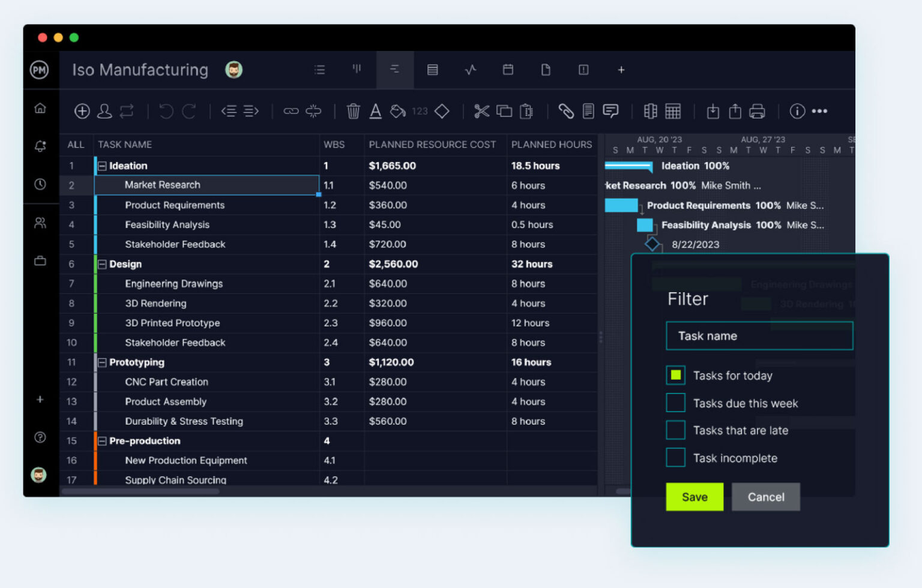Open the List view icon
The image size is (922, 588).
320,70
